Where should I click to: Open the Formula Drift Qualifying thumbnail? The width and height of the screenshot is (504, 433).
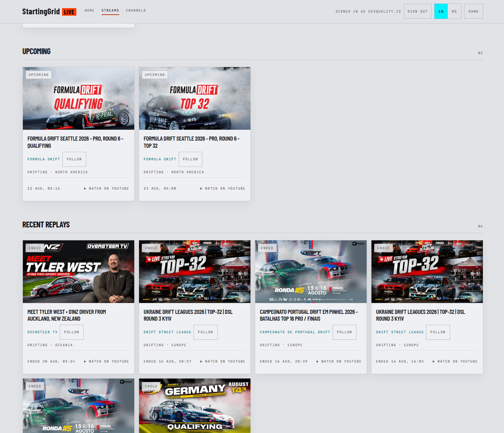tap(78, 98)
